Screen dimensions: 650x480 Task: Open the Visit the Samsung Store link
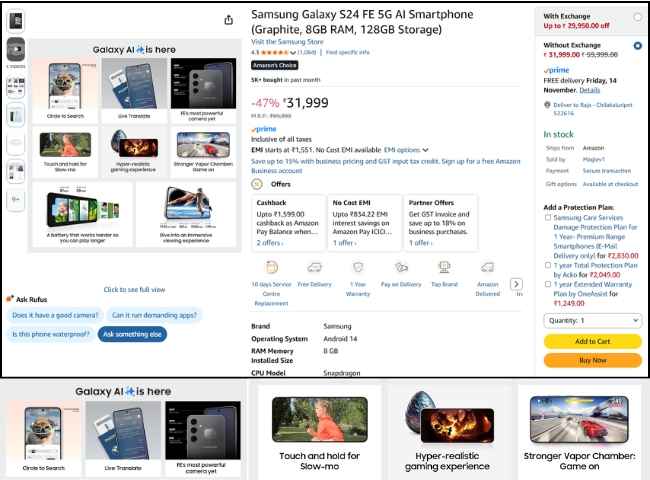[x=287, y=42]
